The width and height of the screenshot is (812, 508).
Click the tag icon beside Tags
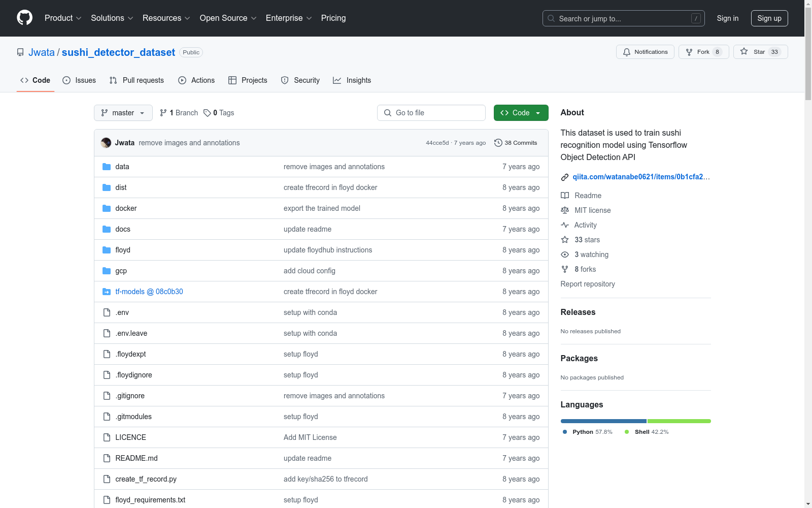coord(207,113)
